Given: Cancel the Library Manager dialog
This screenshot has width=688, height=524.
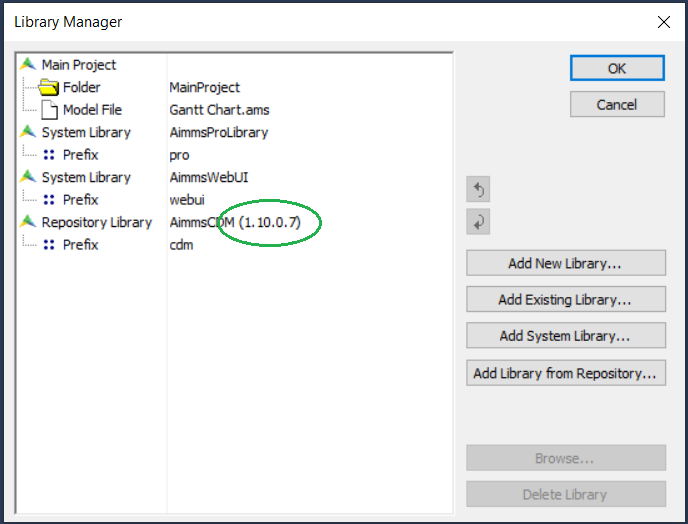Looking at the screenshot, I should point(617,104).
